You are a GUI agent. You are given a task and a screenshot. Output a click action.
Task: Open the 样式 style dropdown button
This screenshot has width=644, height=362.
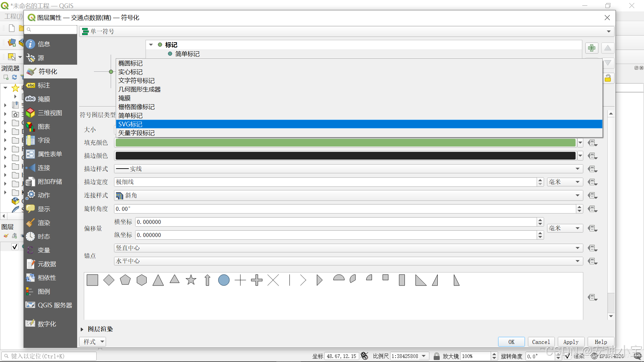tap(93, 342)
